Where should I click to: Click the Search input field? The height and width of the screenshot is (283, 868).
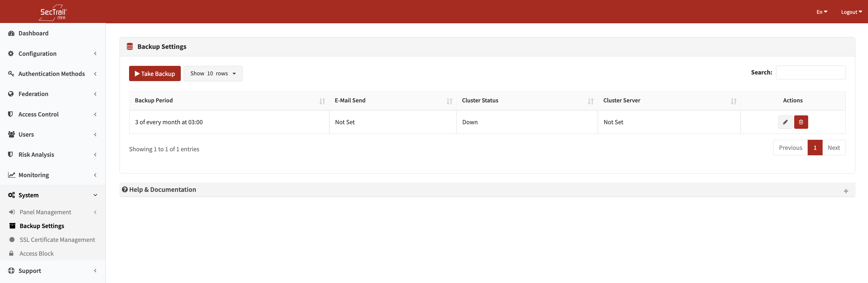[811, 72]
